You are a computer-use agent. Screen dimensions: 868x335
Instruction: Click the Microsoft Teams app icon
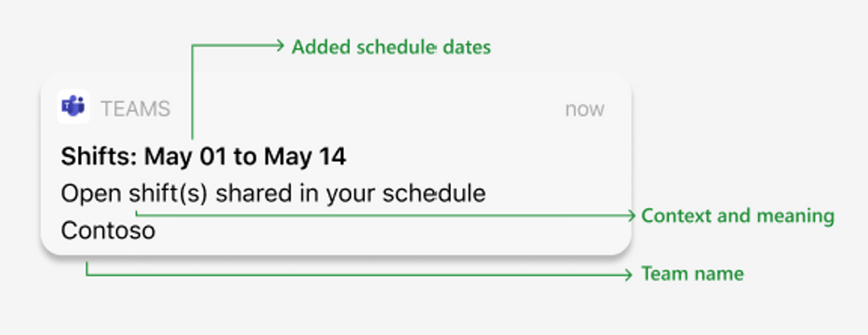coord(74,106)
